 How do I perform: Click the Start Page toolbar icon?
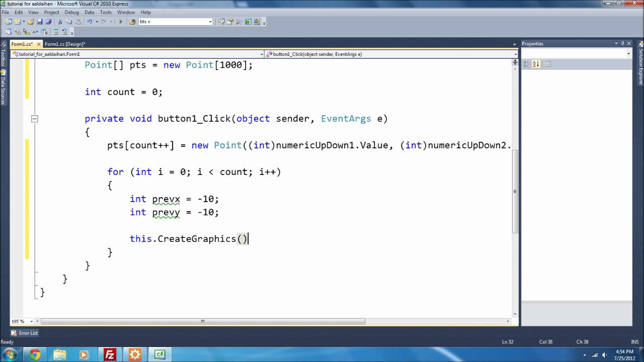[x=248, y=22]
